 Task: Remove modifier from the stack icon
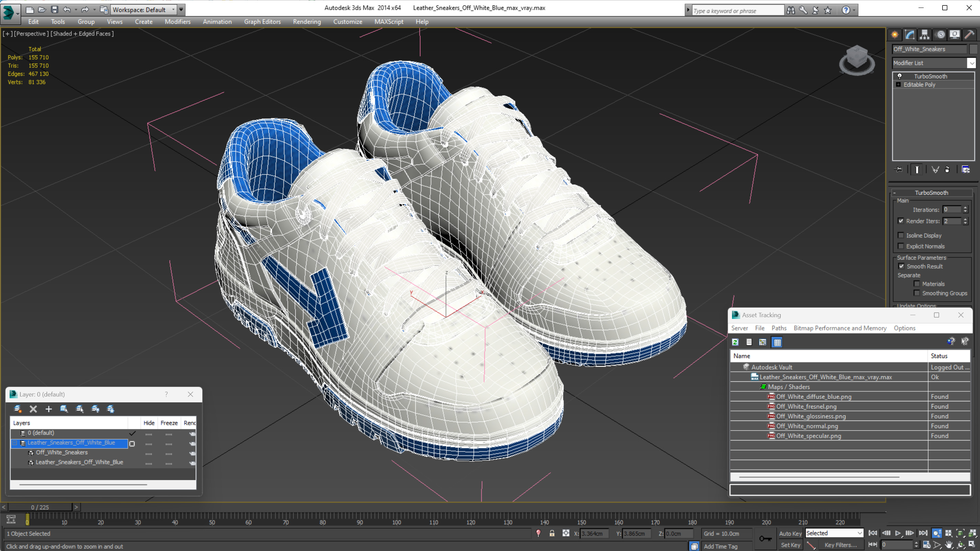pos(947,169)
